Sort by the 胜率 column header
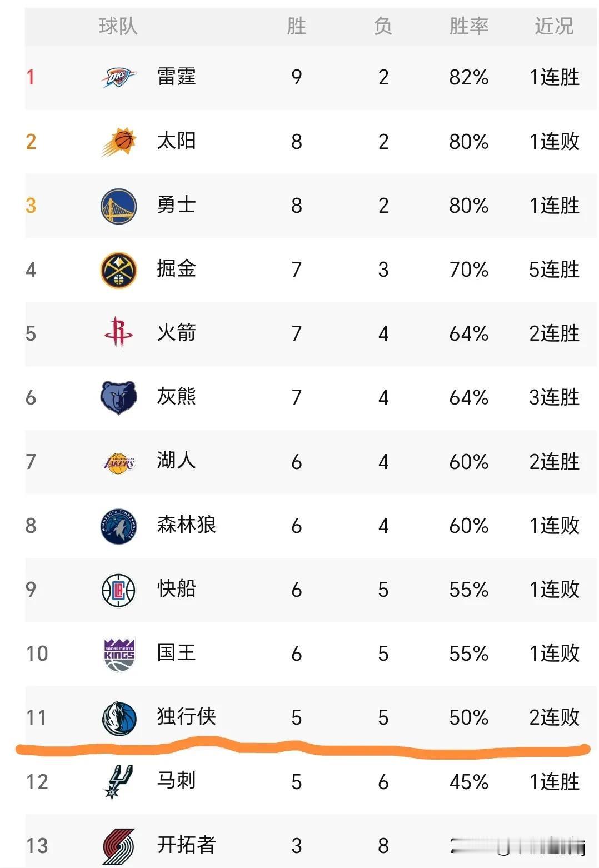The image size is (599, 868). [x=469, y=26]
